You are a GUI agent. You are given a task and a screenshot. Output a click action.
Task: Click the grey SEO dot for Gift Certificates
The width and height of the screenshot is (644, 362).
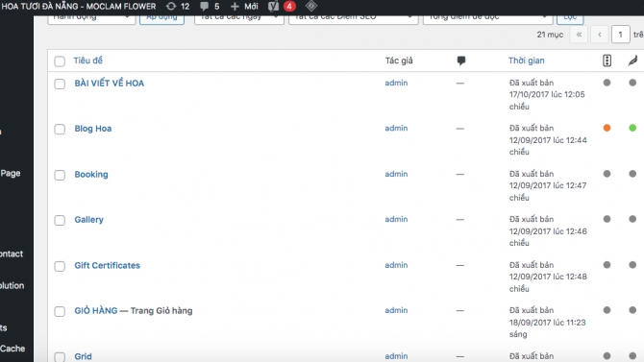(607, 265)
